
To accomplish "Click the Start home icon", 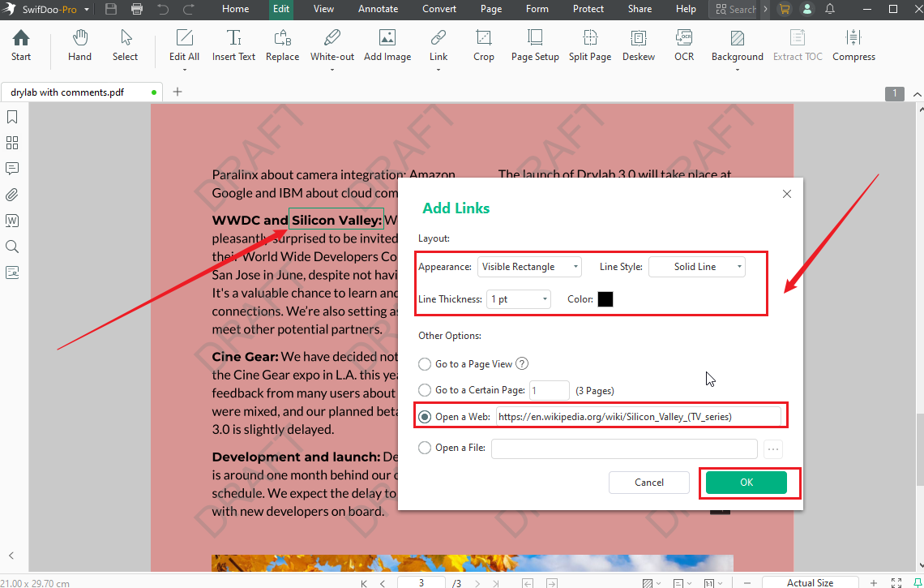I will click(x=20, y=45).
